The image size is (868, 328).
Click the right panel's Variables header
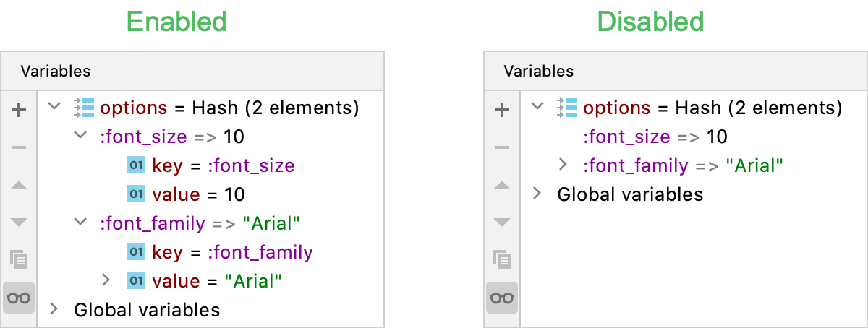pyautogui.click(x=539, y=71)
